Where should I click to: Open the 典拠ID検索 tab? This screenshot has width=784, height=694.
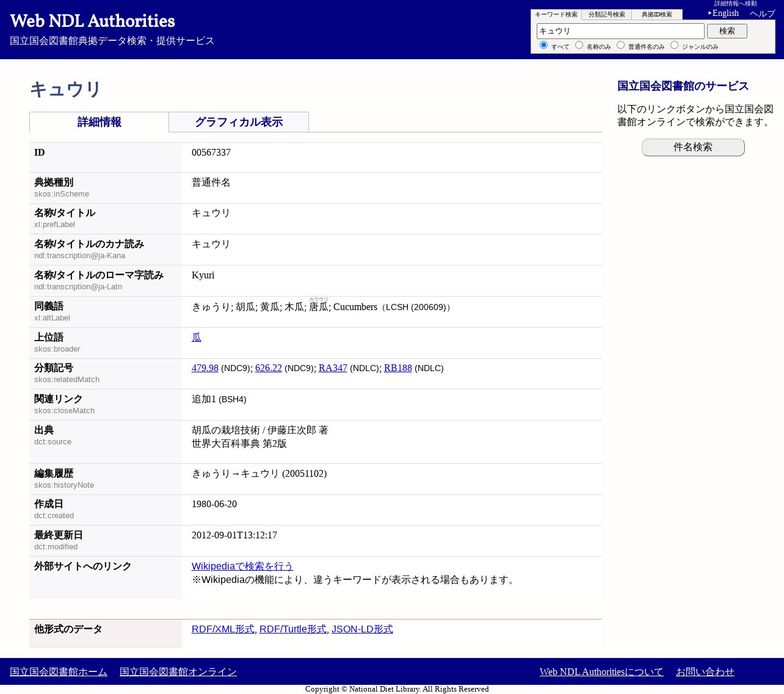(657, 15)
